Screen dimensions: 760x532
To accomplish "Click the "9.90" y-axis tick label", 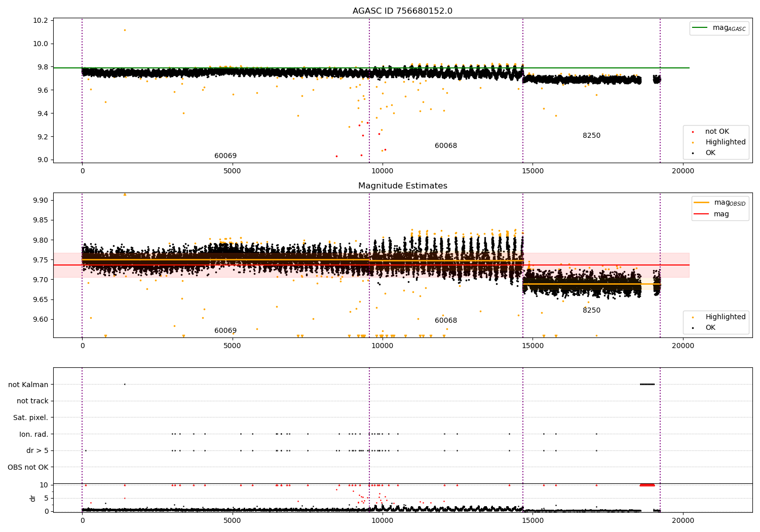I will pyautogui.click(x=41, y=201).
